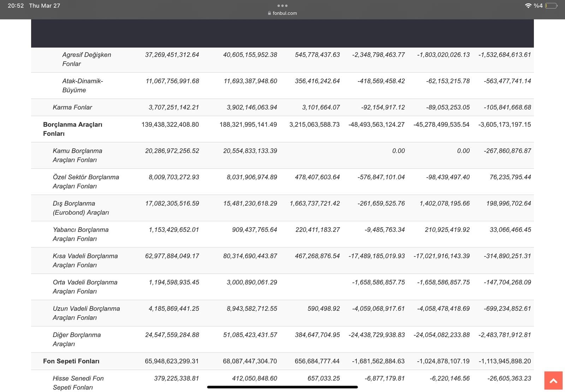This screenshot has height=392, width=565.
Task: Tap the three-dot multitasking icon at top
Action: click(x=282, y=6)
